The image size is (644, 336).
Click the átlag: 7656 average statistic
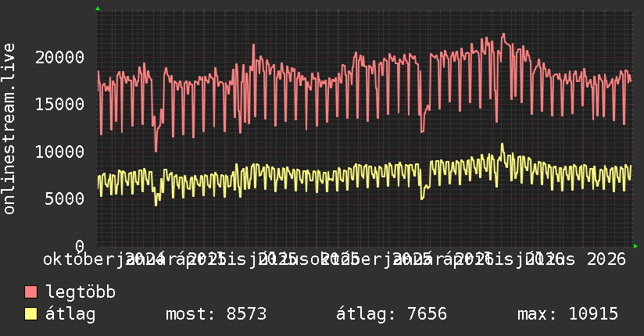click(392, 314)
